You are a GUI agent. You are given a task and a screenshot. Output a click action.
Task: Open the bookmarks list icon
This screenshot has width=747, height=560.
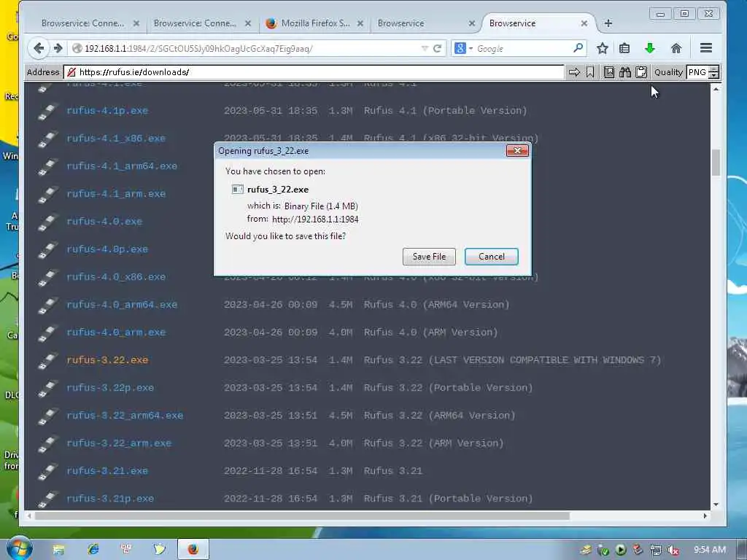624,48
